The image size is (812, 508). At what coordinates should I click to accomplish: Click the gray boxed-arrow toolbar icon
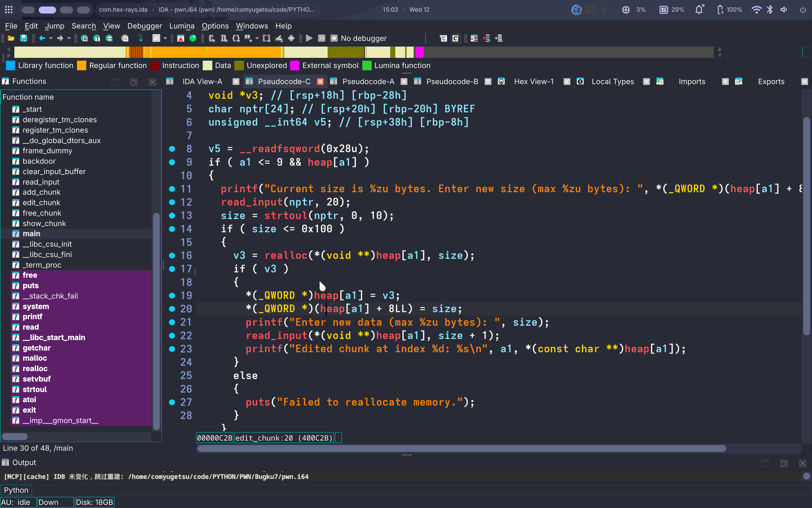(x=125, y=38)
